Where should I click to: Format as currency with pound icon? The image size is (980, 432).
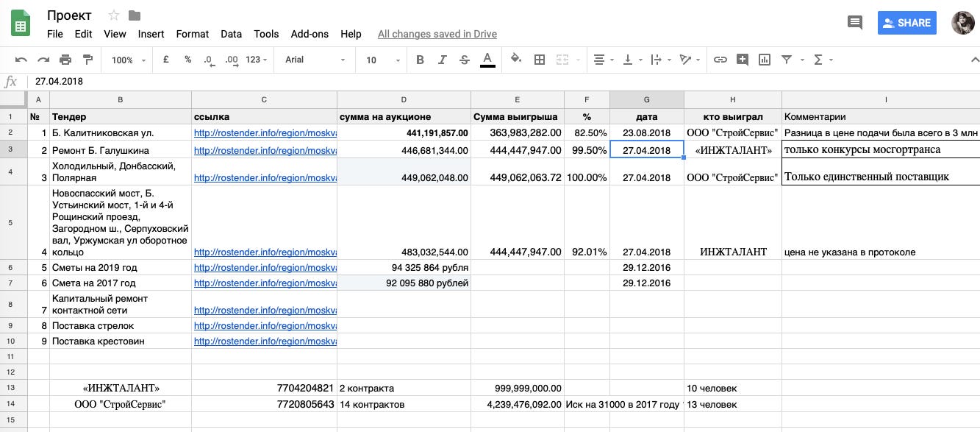coord(166,60)
